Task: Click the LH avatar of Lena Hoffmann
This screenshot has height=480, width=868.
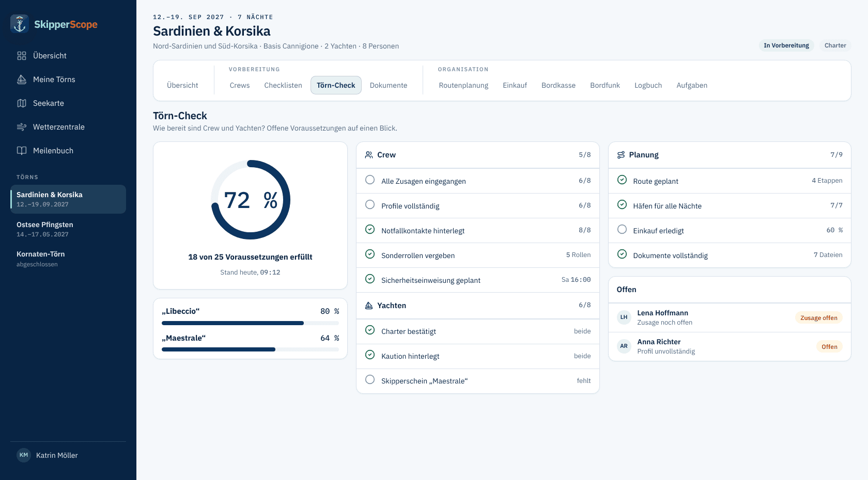Action: (x=624, y=317)
